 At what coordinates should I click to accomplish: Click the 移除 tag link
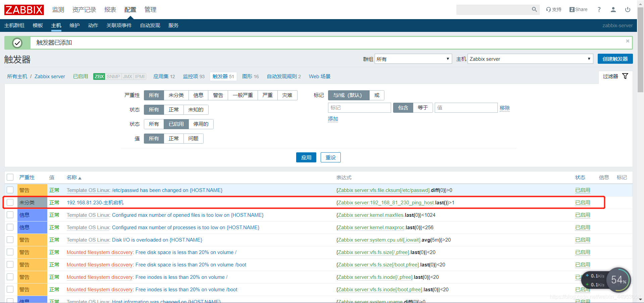505,108
